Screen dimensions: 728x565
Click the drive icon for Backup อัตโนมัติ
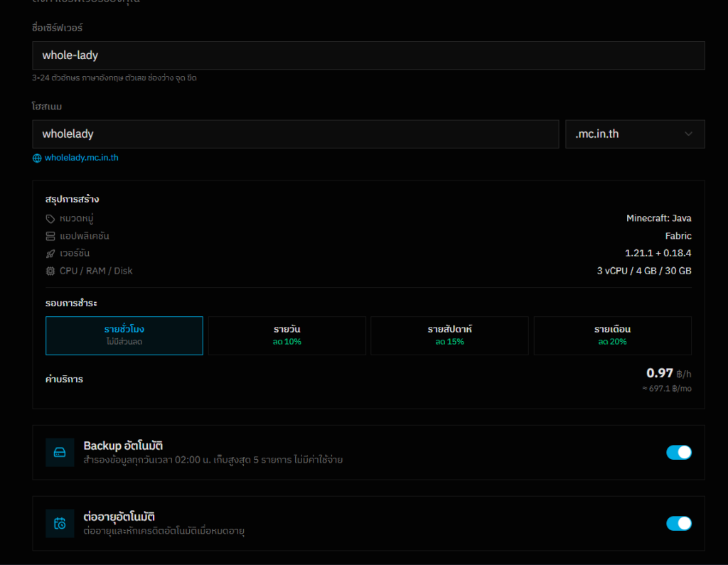click(x=60, y=452)
